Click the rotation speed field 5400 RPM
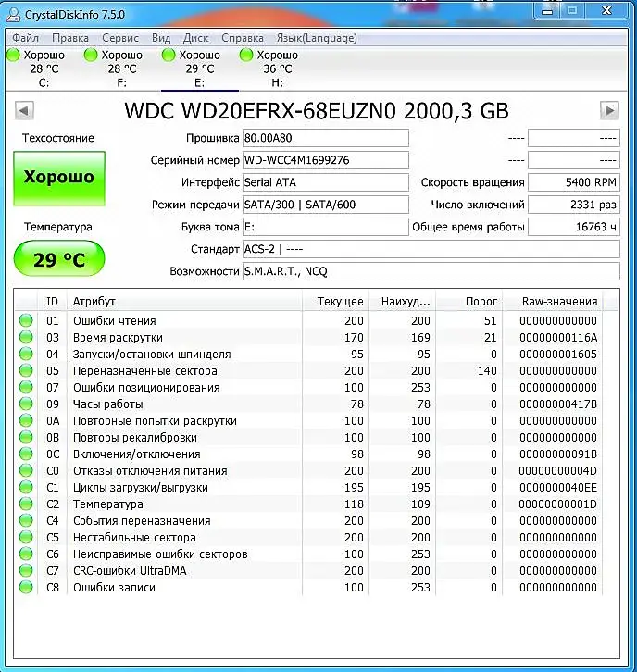 pyautogui.click(x=574, y=182)
